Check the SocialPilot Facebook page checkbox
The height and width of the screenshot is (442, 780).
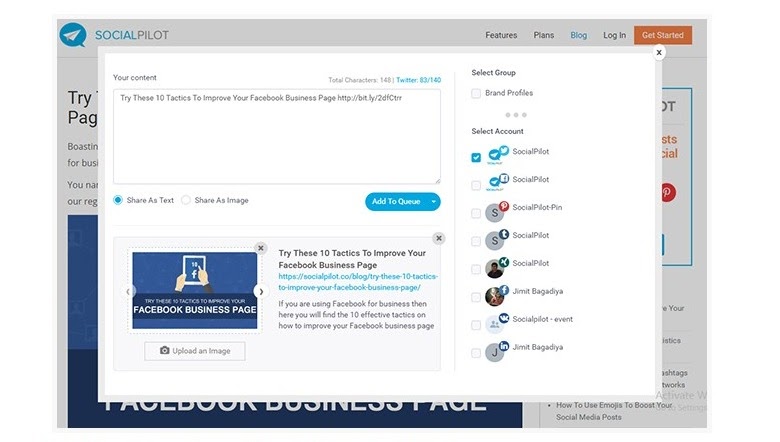(x=476, y=185)
